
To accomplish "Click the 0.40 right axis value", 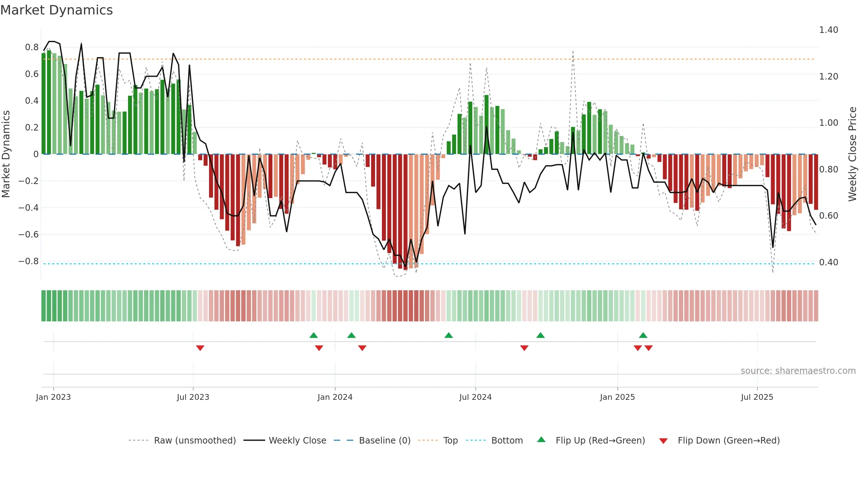I will coord(829,262).
